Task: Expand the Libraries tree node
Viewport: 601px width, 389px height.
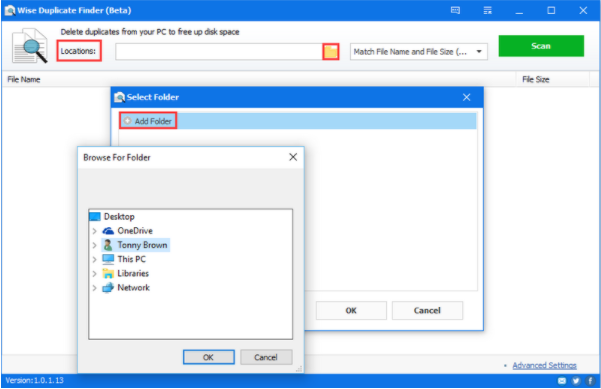Action: [x=94, y=274]
